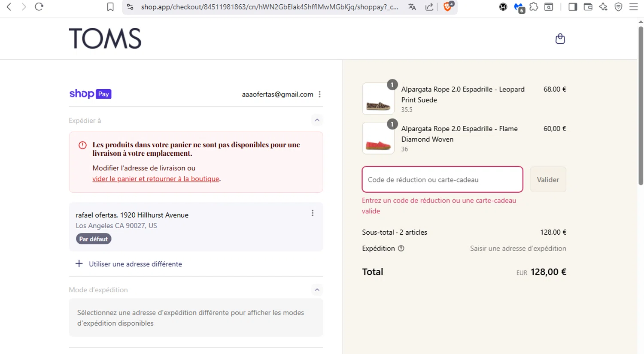Share this page via the share icon
Viewport: 644px width, 354px height.
point(429,7)
